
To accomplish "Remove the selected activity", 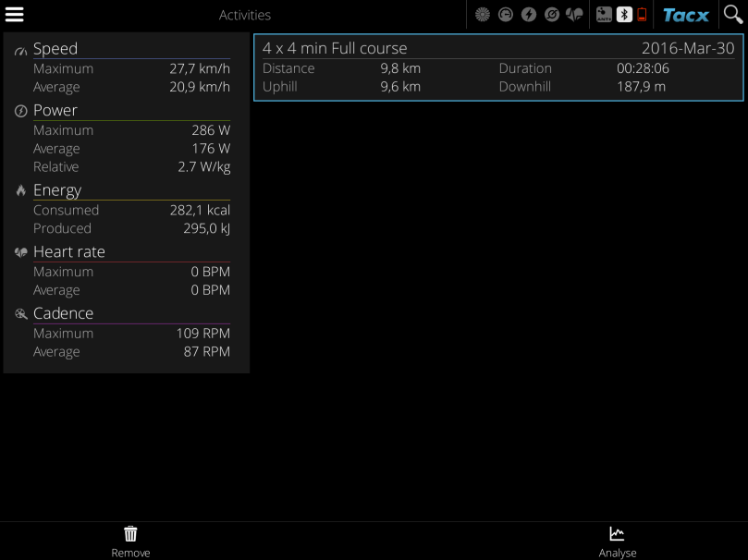I will pos(130,542).
